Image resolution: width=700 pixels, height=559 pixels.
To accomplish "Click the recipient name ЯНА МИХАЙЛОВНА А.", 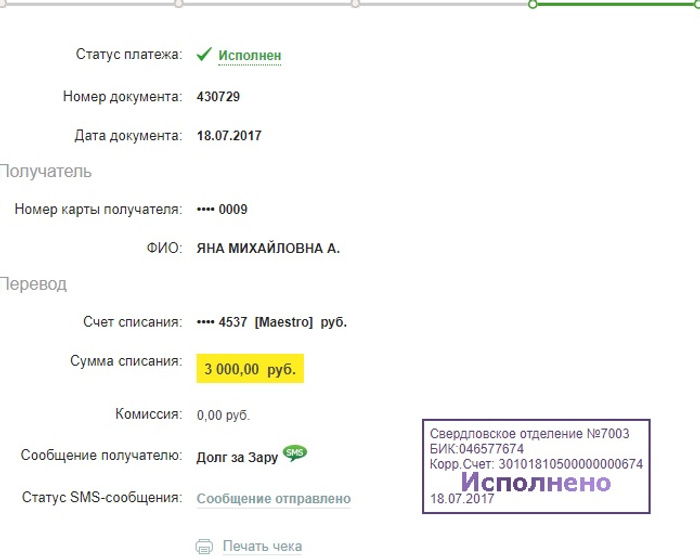I will (268, 248).
